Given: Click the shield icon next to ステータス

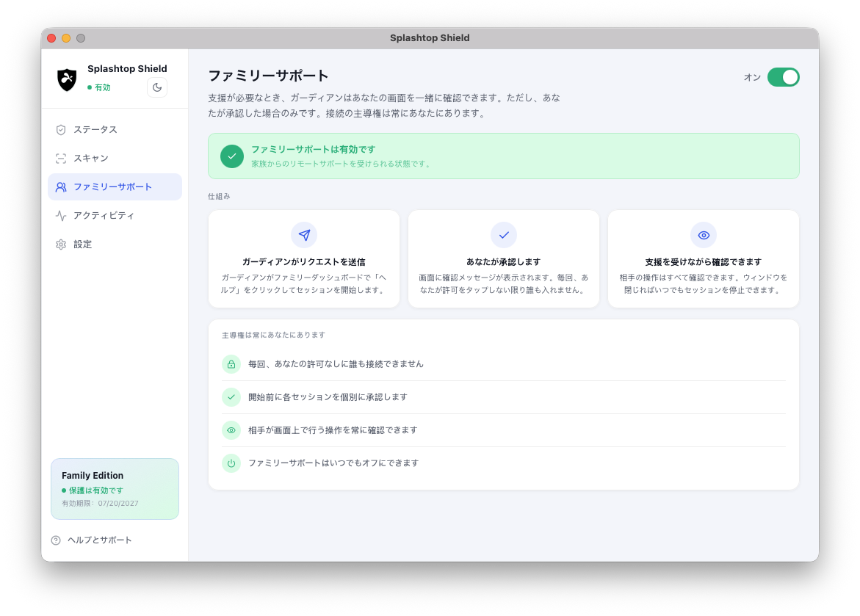Looking at the screenshot, I should click(61, 130).
